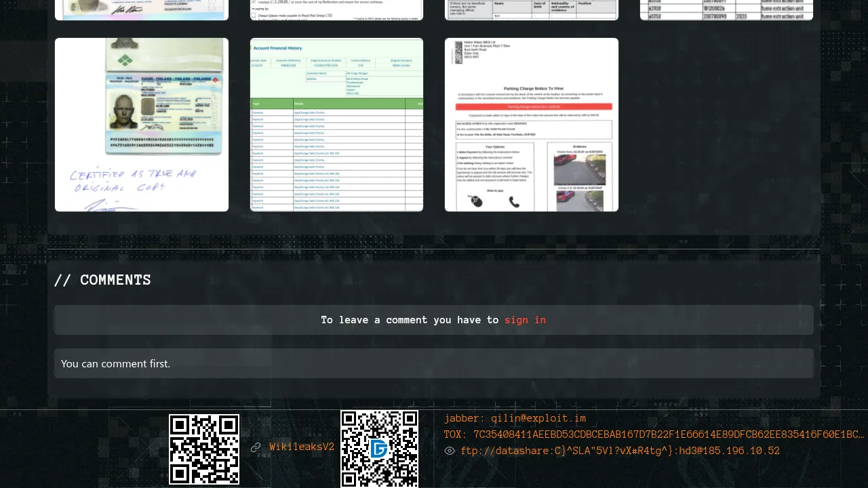Click the TOX ID string

(x=654, y=434)
